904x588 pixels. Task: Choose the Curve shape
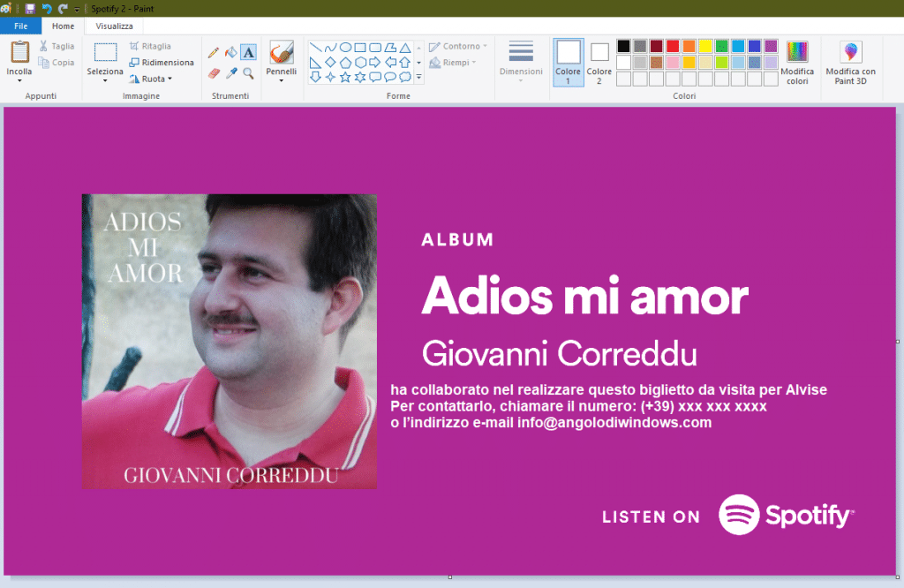click(x=330, y=48)
